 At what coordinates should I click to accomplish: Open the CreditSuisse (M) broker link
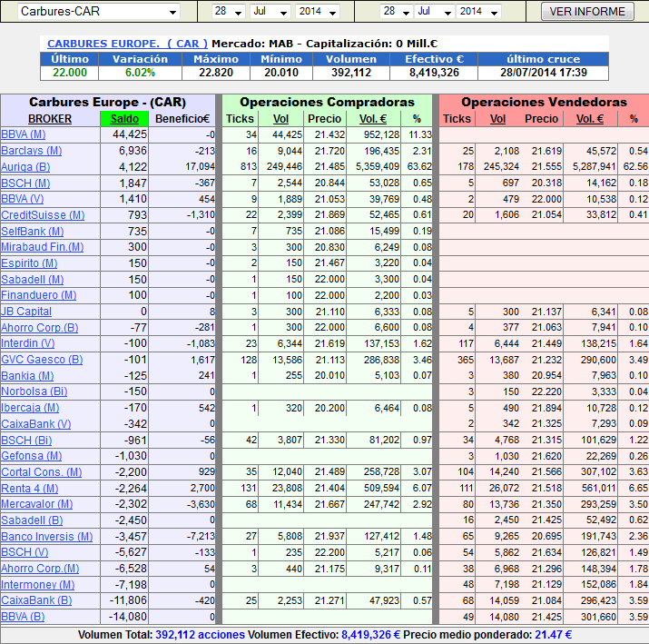[42, 215]
